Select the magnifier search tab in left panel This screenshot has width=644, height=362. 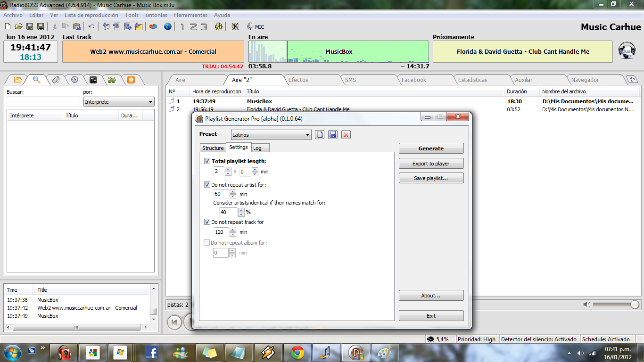36,80
